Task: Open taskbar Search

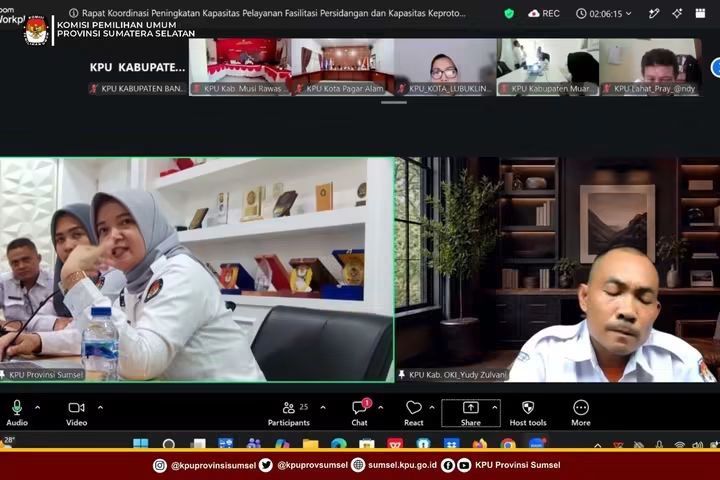Action: tap(169, 444)
